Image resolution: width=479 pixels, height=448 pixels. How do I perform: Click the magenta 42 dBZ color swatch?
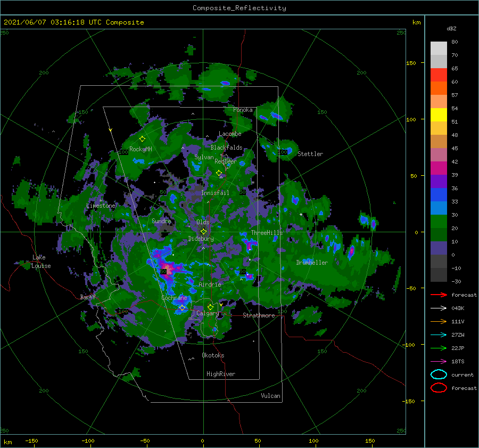click(x=439, y=168)
